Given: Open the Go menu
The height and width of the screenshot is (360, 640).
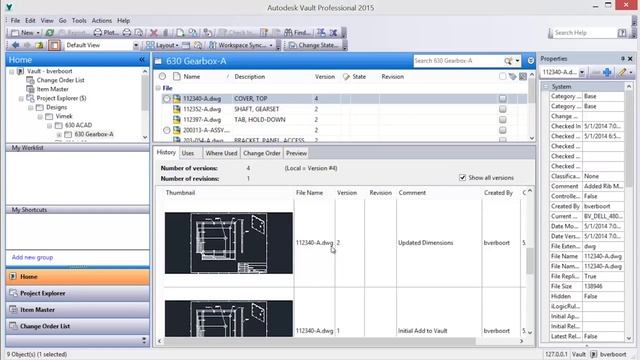Looking at the screenshot, I should (x=62, y=20).
